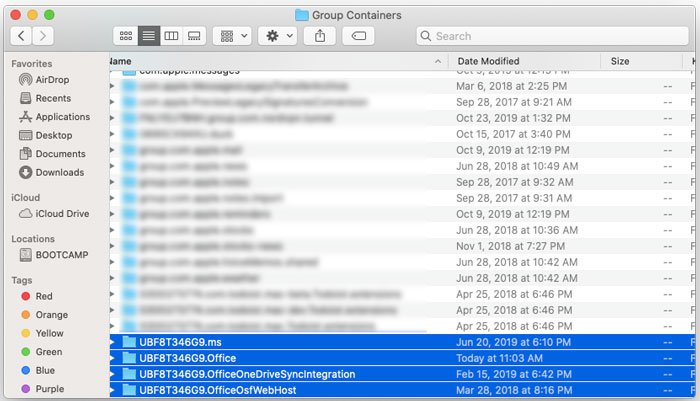
Task: Click the date Feb 15, 2019 at 6:42 PM
Action: (x=514, y=374)
